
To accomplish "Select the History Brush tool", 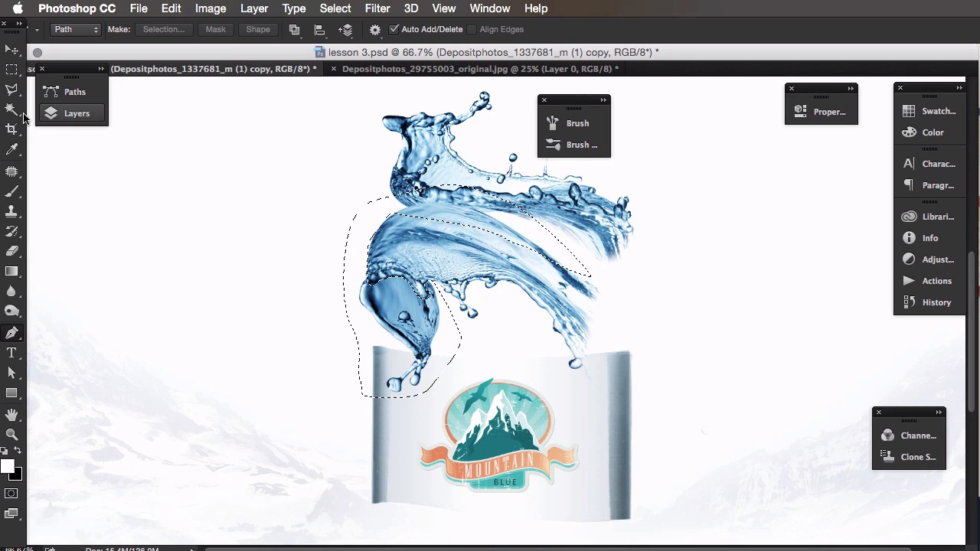I will [x=11, y=231].
